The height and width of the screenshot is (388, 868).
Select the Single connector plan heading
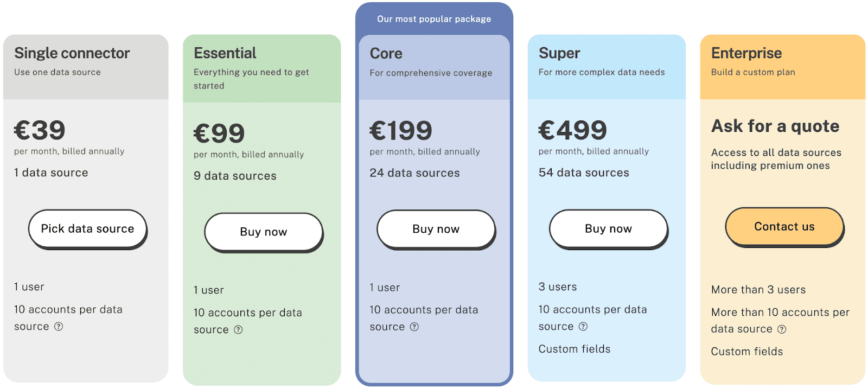click(72, 53)
